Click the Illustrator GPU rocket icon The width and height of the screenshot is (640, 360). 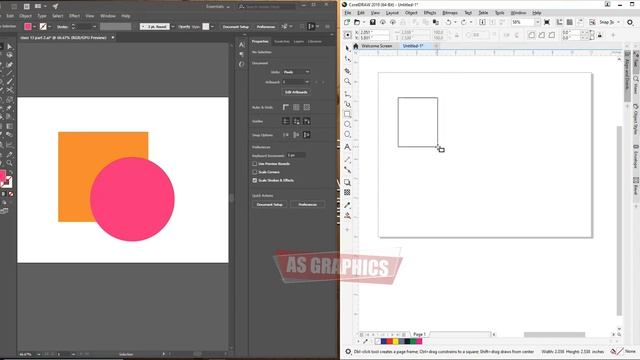pyautogui.click(x=55, y=6)
